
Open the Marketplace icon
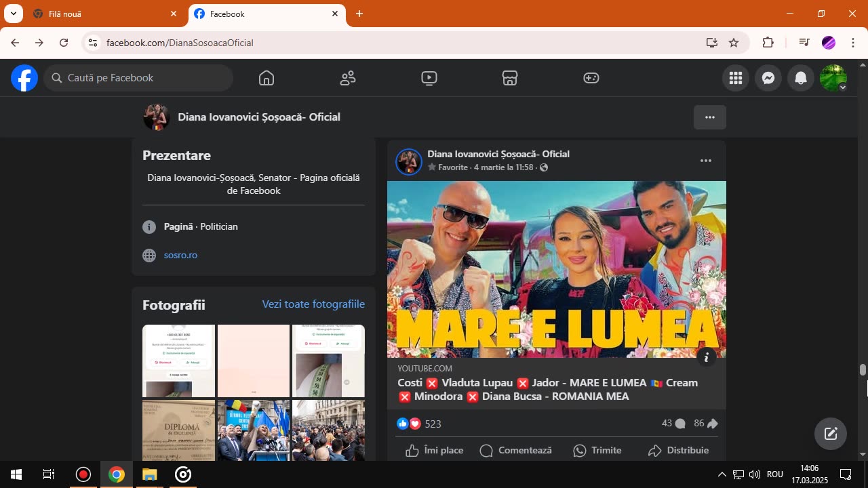click(510, 78)
